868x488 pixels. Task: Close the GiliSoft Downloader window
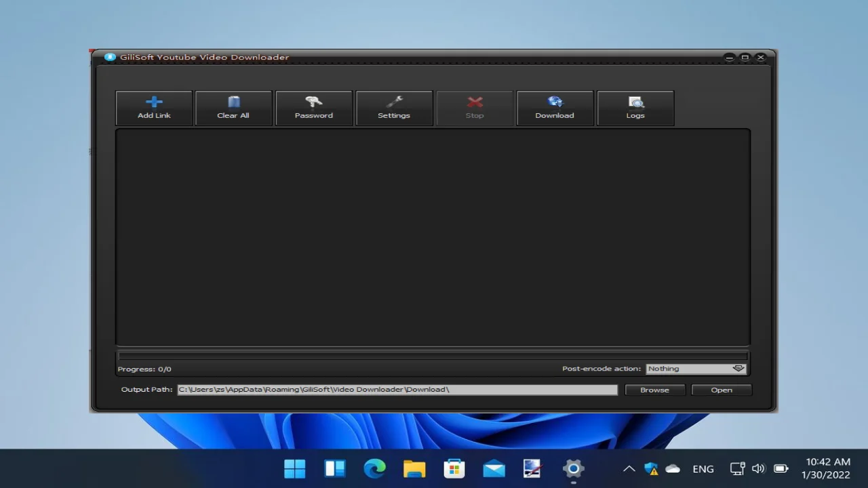point(760,58)
